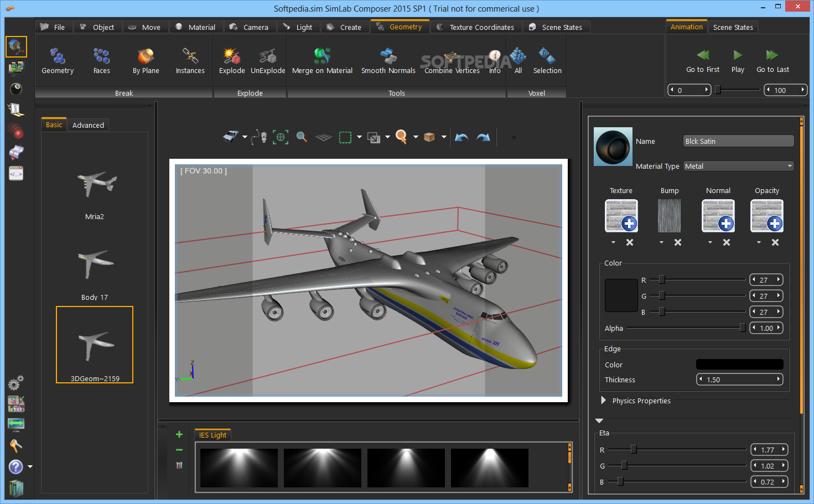Image resolution: width=814 pixels, height=504 pixels.
Task: Adjust the Color R slider
Action: [x=698, y=279]
